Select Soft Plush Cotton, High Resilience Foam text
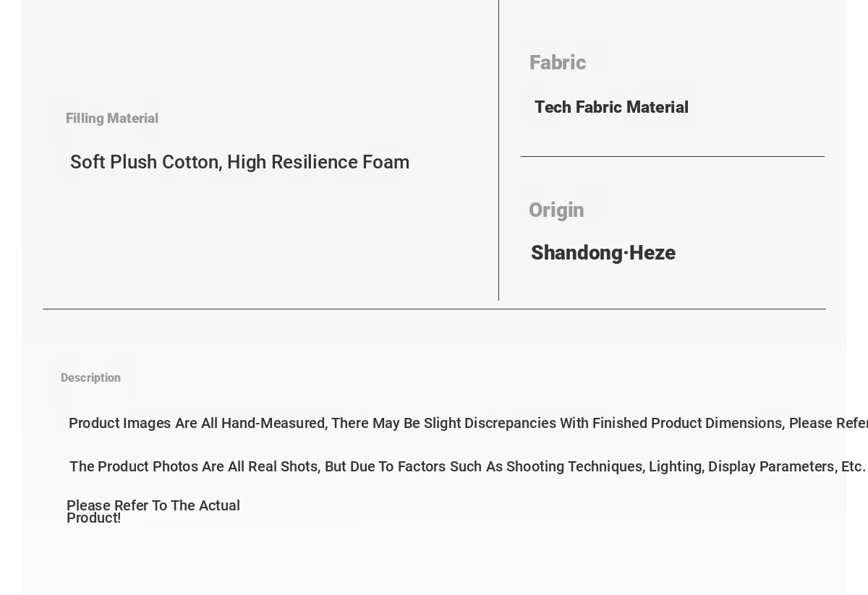Viewport: 868px width, 595px height. (x=239, y=162)
